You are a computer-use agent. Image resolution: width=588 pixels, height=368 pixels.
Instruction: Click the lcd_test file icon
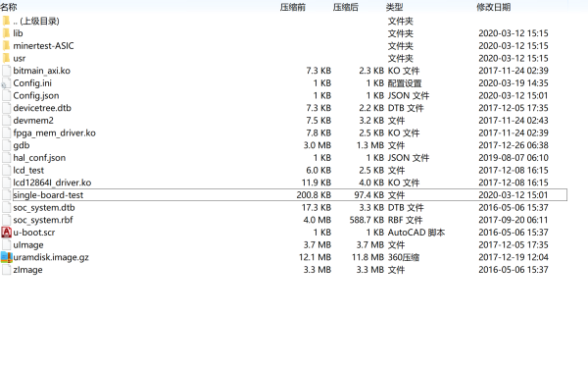pos(6,170)
